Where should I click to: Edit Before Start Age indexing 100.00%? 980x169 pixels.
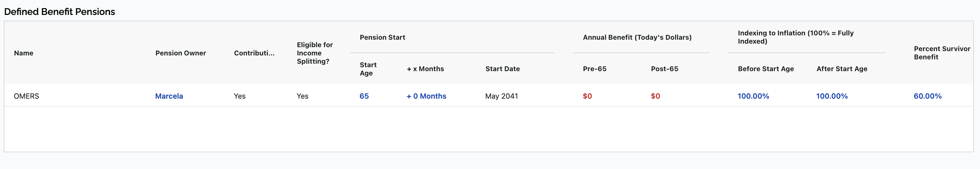pos(753,96)
